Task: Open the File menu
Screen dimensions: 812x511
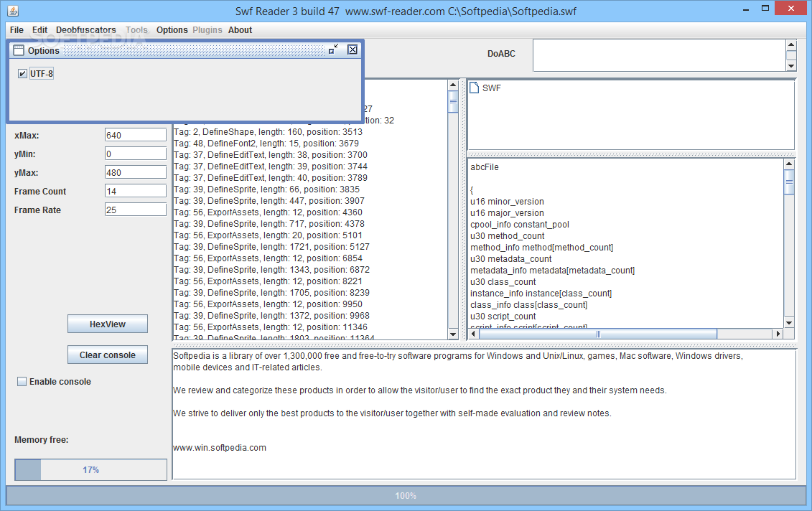Action: point(17,30)
